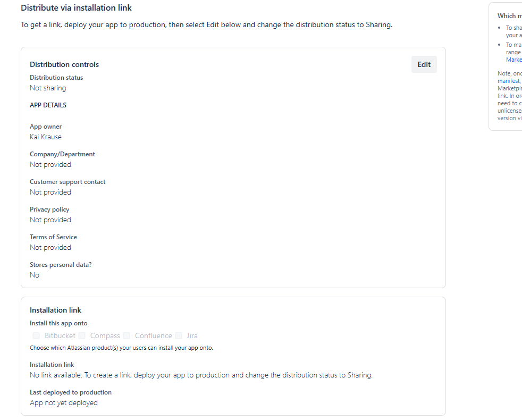
Task: Select the Distribution status value Not sharing
Action: click(48, 88)
